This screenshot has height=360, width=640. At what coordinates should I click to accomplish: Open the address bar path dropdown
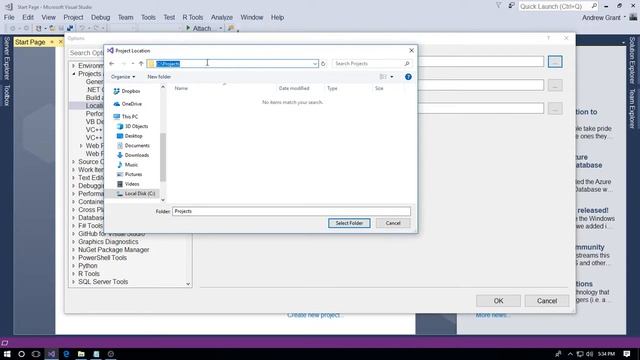[x=315, y=64]
